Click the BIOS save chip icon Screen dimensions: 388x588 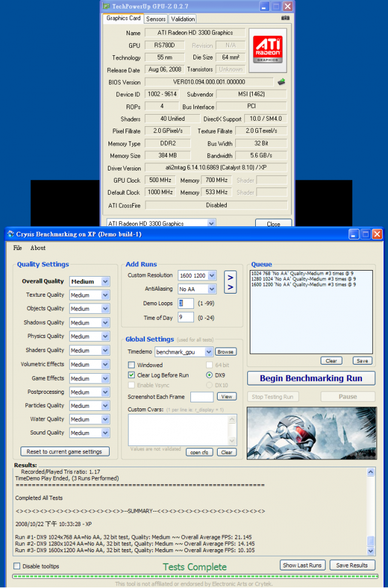click(281, 81)
